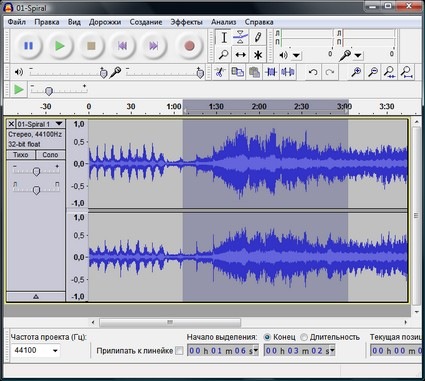425x381 pixels.
Task: Click Fit project in window zoom icon
Action: click(406, 72)
